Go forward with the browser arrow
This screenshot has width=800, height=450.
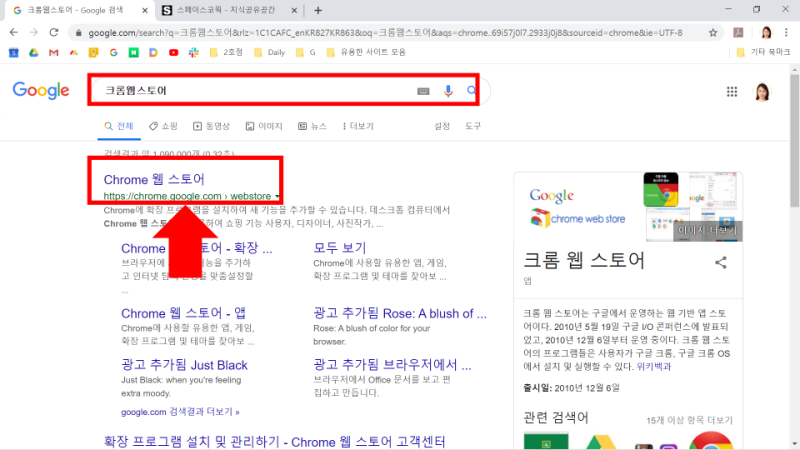coord(34,32)
